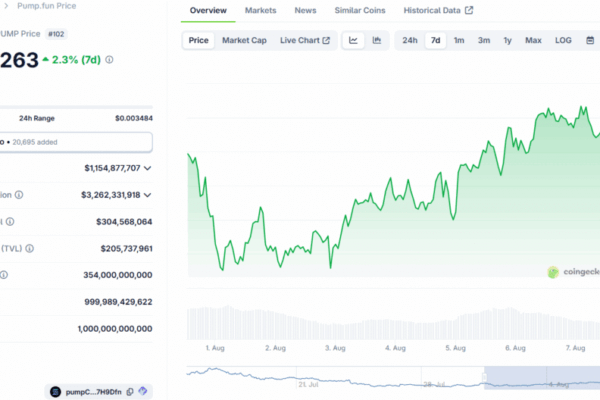
Task: Click the token logo beside pumpC...7H9Dfn
Action: click(55, 392)
